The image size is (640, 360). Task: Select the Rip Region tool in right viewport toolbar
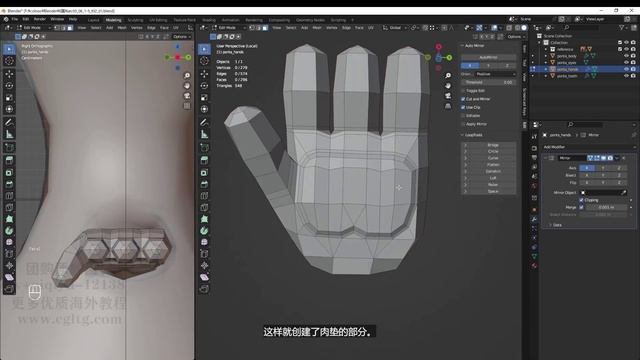coord(204,289)
